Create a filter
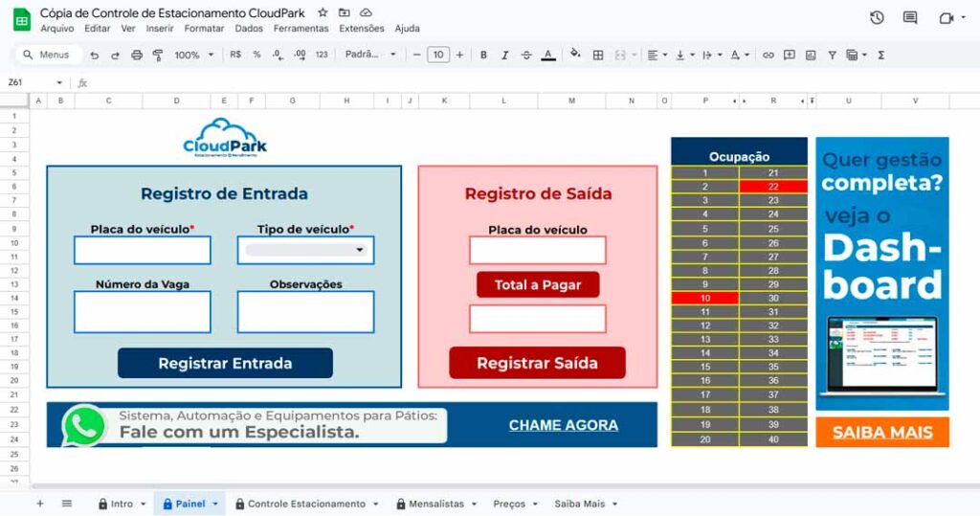The height and width of the screenshot is (516, 980). point(832,55)
